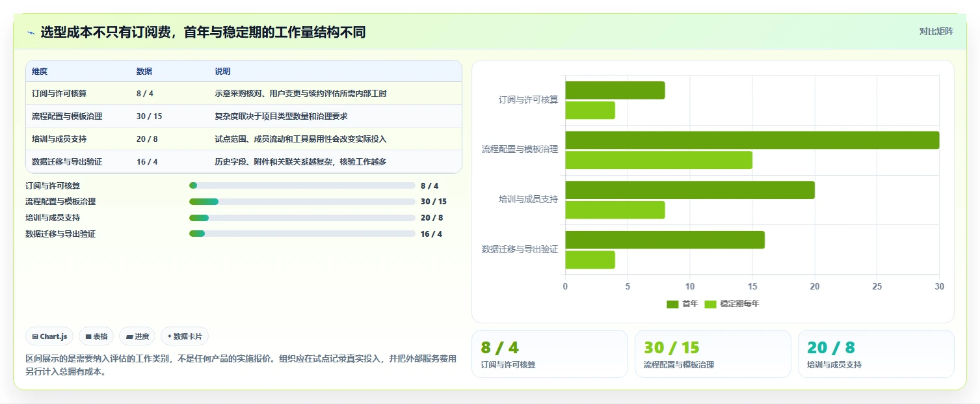Click the 数据迁移与导出验证 progress bar

point(302,234)
